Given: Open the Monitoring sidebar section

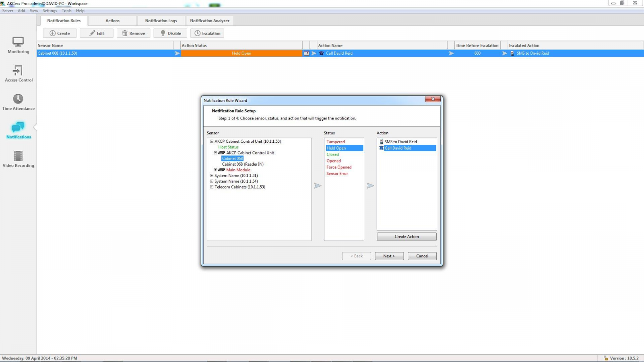Looking at the screenshot, I should tap(18, 45).
